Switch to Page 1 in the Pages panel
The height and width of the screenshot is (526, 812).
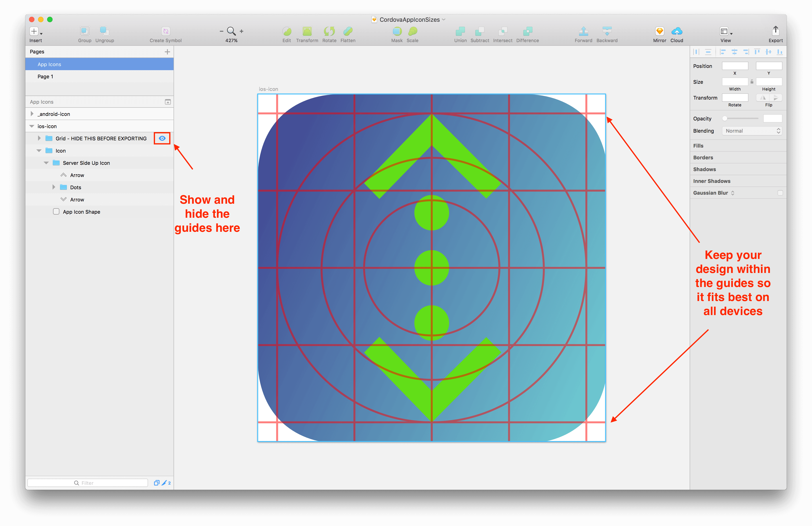(x=45, y=76)
